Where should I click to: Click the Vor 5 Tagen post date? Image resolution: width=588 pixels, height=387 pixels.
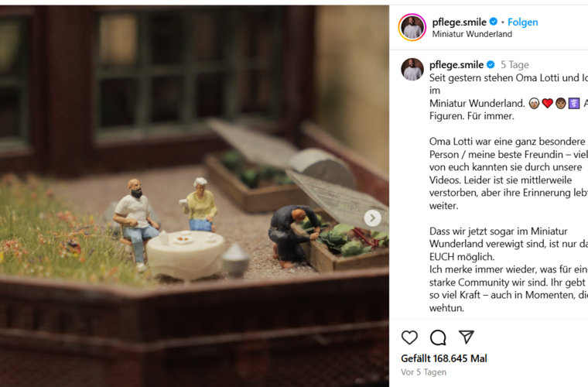pyautogui.click(x=423, y=372)
